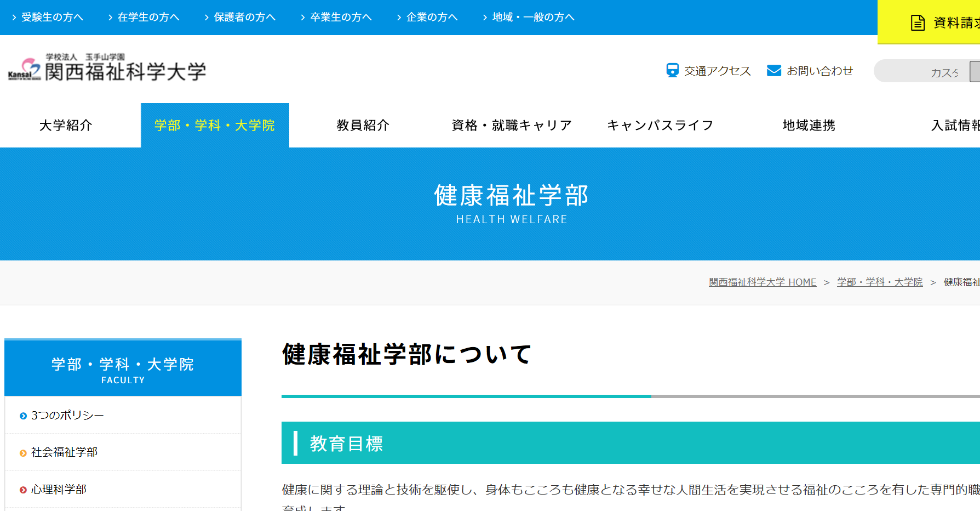Image resolution: width=980 pixels, height=511 pixels.
Task: Click the envelope icon beside お問い合わせ
Action: point(774,71)
